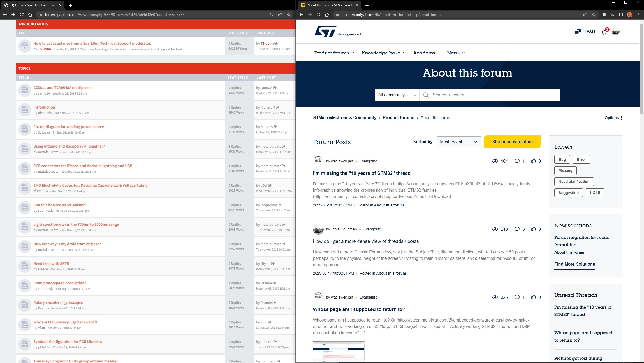Open screenshot thumbnail in waclawek.jan post

(339, 351)
